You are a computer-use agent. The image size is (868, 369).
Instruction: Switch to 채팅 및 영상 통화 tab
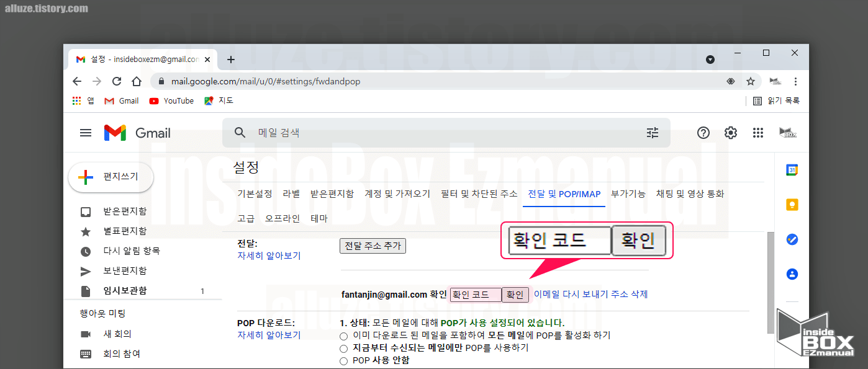pyautogui.click(x=690, y=194)
